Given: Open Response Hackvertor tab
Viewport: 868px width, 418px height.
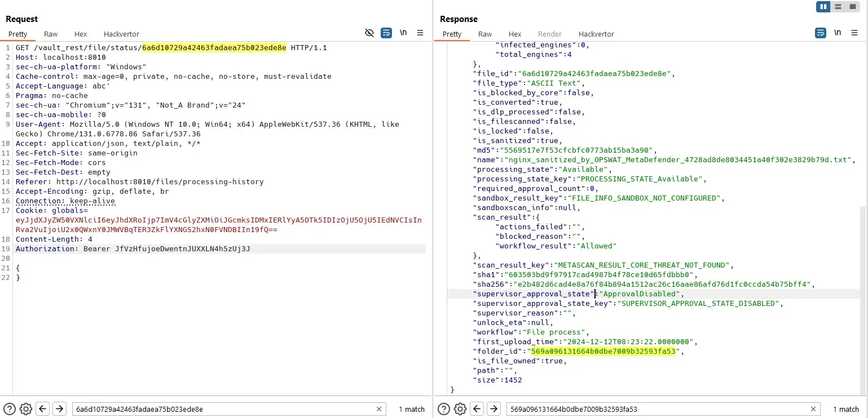Looking at the screenshot, I should pyautogui.click(x=596, y=34).
